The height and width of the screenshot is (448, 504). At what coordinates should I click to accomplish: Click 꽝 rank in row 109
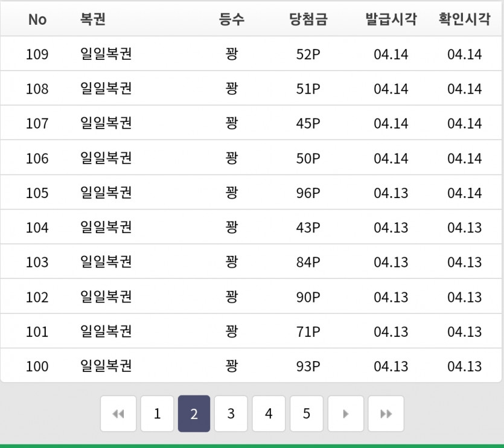pos(231,54)
